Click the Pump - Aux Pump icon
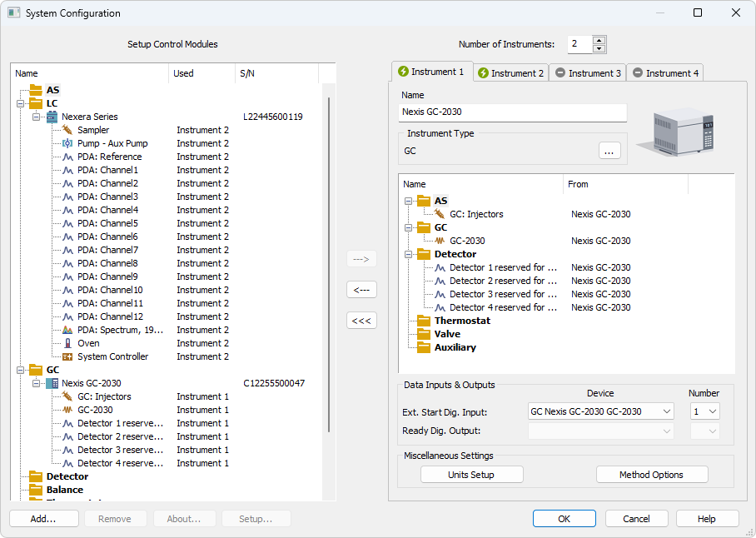The image size is (756, 538). point(67,143)
